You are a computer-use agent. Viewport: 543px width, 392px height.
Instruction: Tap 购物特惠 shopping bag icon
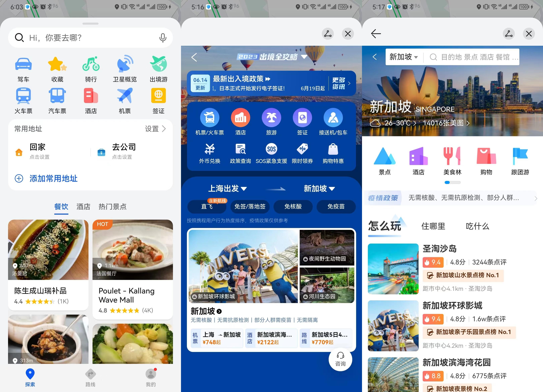(333, 149)
